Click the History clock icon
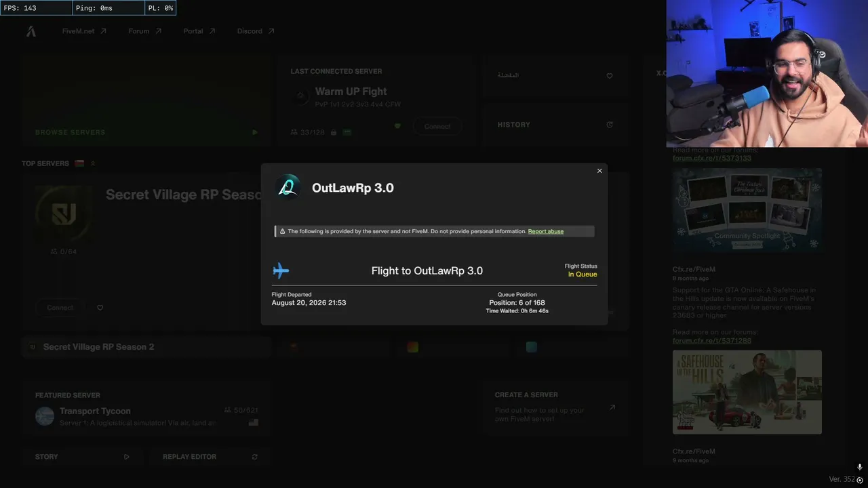The width and height of the screenshot is (868, 488). point(610,125)
